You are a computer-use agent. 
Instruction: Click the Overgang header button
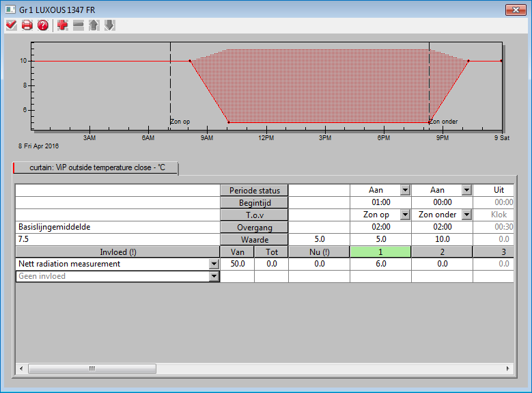254,227
